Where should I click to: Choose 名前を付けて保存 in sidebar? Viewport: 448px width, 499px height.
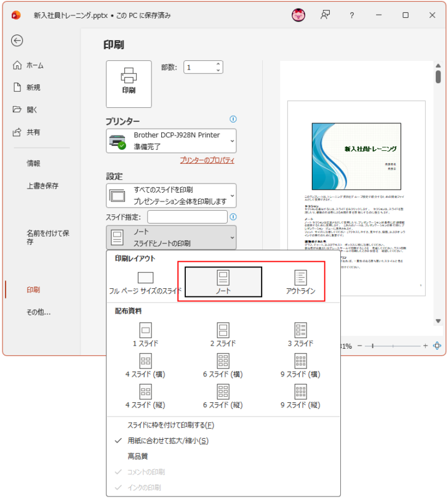[48, 237]
